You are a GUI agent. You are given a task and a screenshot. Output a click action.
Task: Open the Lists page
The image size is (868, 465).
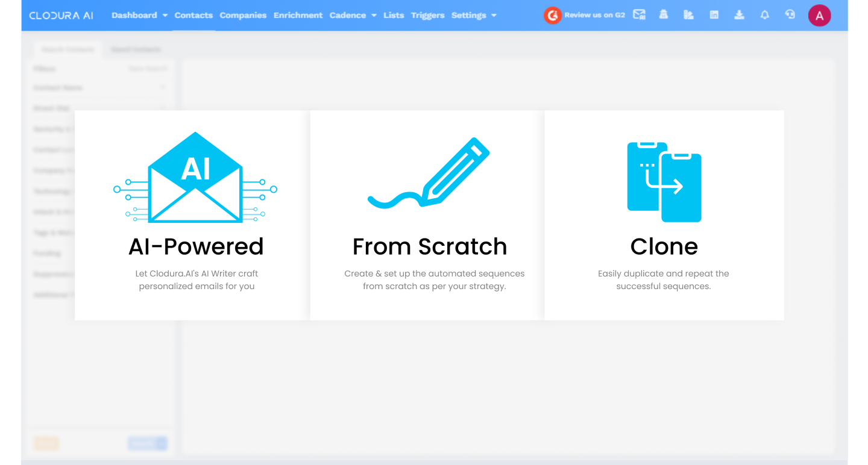394,15
